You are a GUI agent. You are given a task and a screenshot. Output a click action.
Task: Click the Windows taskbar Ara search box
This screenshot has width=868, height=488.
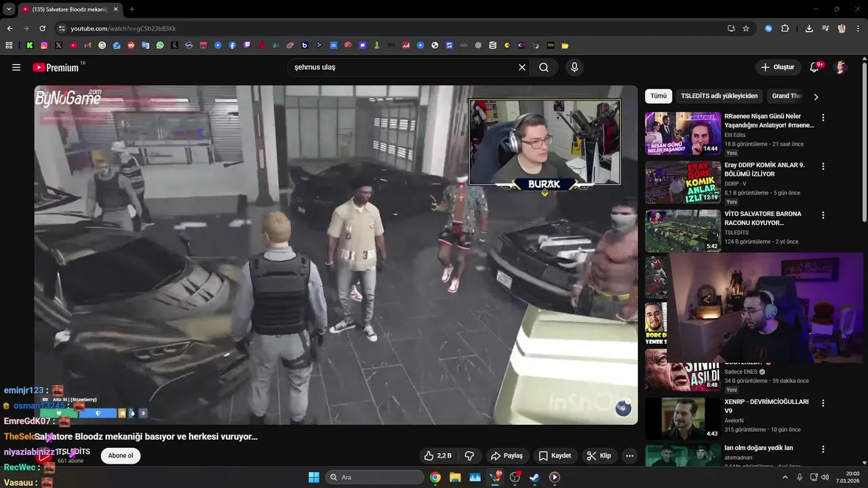coord(374,477)
